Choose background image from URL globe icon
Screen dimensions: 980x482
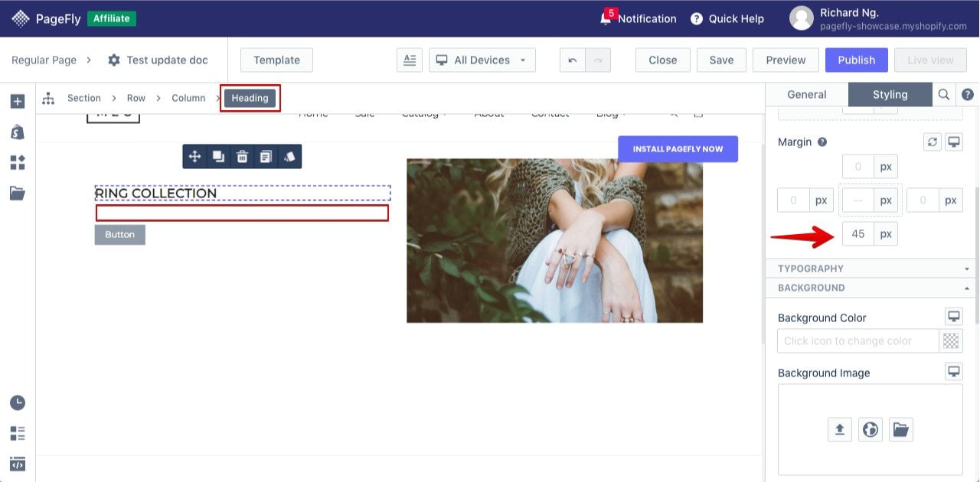coord(871,429)
